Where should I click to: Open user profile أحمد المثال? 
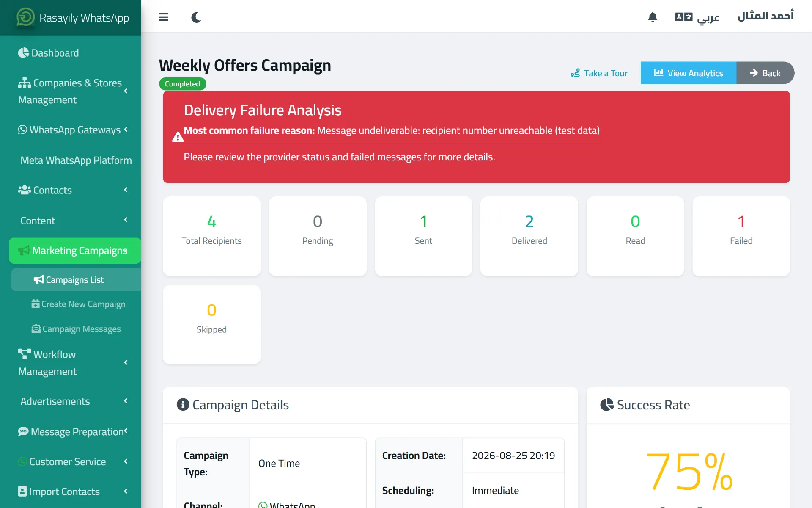(x=765, y=16)
